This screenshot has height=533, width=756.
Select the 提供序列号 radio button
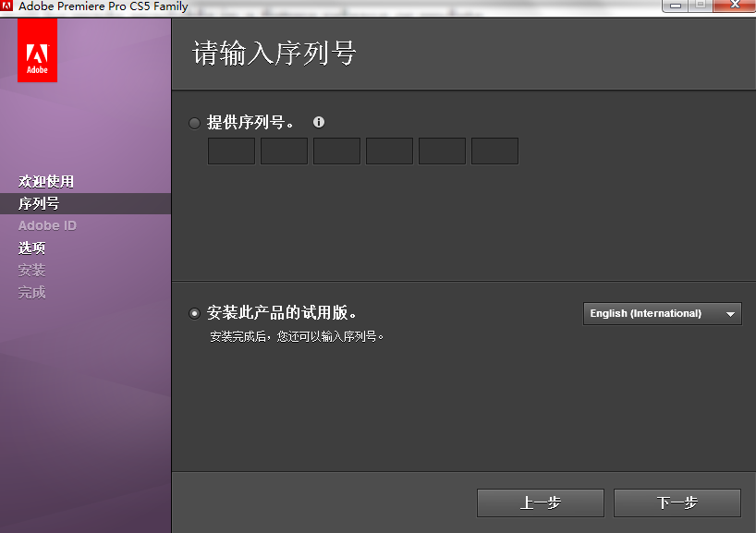tap(194, 124)
